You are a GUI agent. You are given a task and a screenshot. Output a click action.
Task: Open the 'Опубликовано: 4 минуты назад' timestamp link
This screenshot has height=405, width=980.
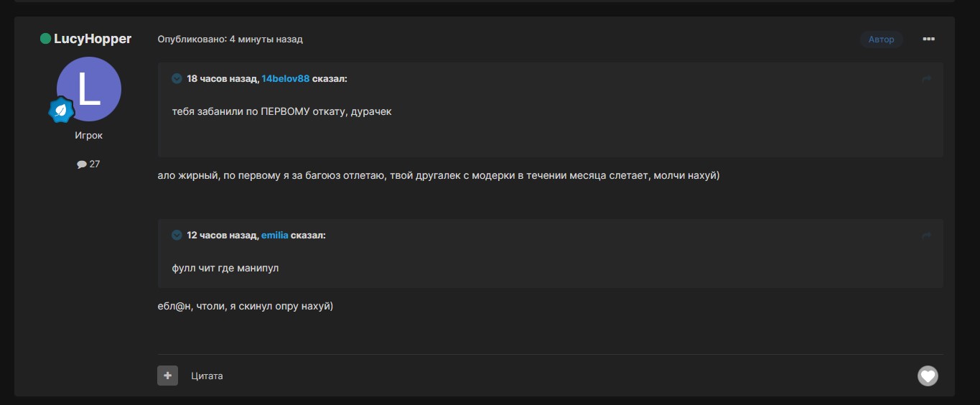click(230, 39)
